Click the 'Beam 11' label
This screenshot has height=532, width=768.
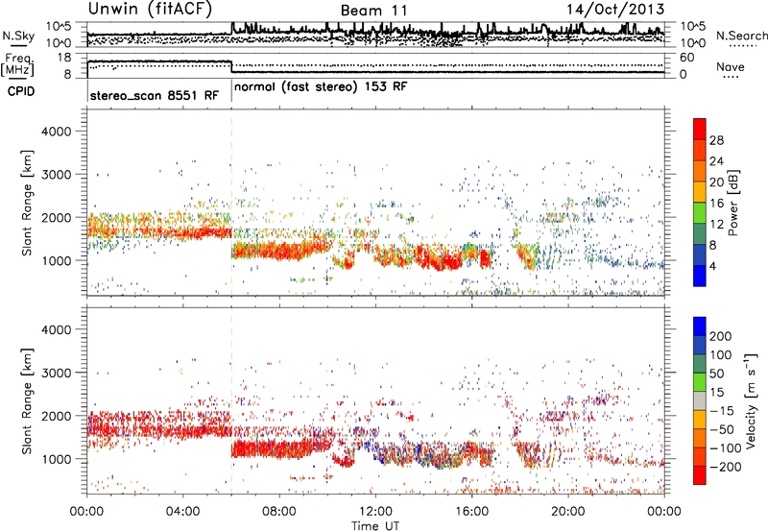(374, 11)
